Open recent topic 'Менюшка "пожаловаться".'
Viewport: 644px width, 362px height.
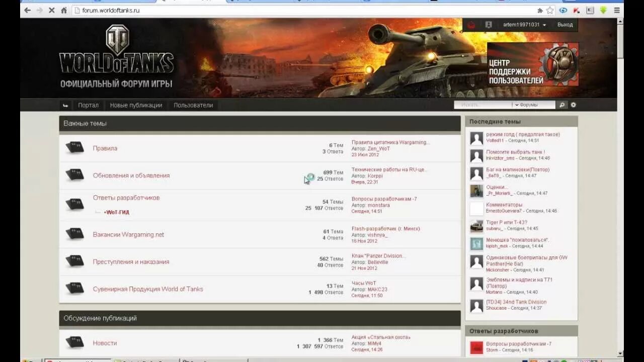517,240
